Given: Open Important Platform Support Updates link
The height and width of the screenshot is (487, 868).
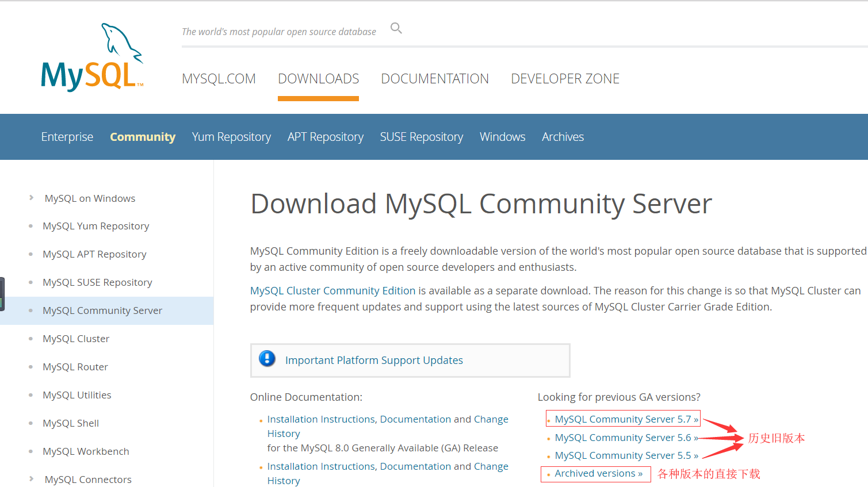Looking at the screenshot, I should [x=374, y=361].
